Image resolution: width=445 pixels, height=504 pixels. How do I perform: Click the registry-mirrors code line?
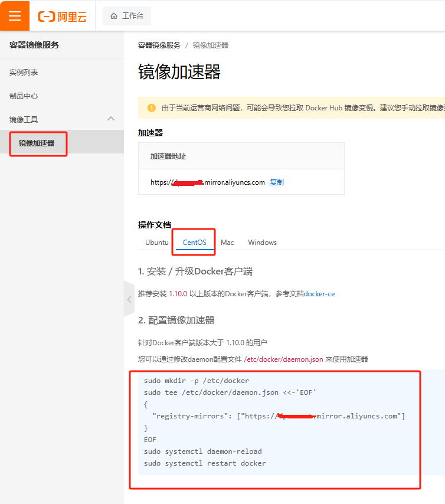279,416
